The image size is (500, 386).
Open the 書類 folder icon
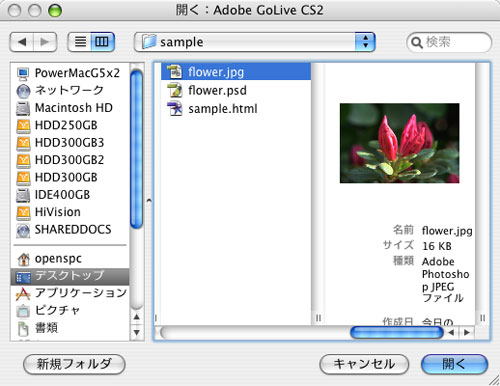coord(23,328)
